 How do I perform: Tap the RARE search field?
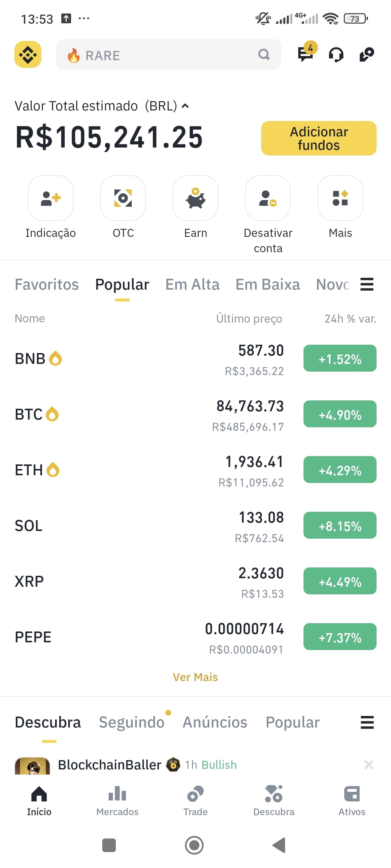[x=168, y=55]
